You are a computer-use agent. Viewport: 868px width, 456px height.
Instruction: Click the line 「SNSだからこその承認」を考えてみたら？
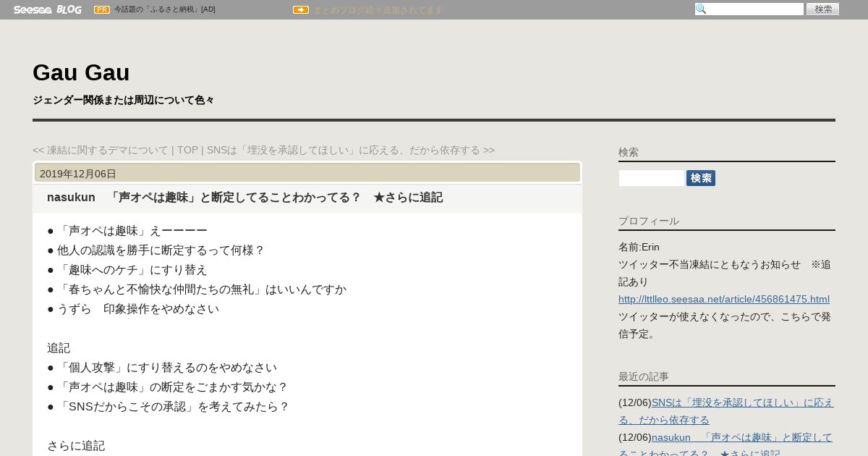(169, 407)
